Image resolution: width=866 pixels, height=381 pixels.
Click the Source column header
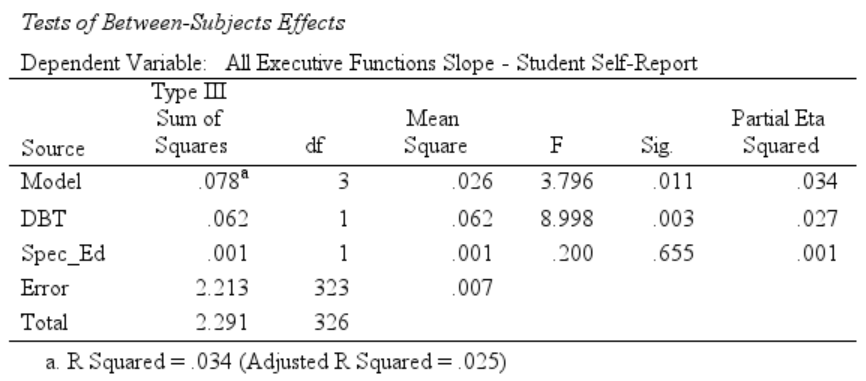click(x=53, y=148)
